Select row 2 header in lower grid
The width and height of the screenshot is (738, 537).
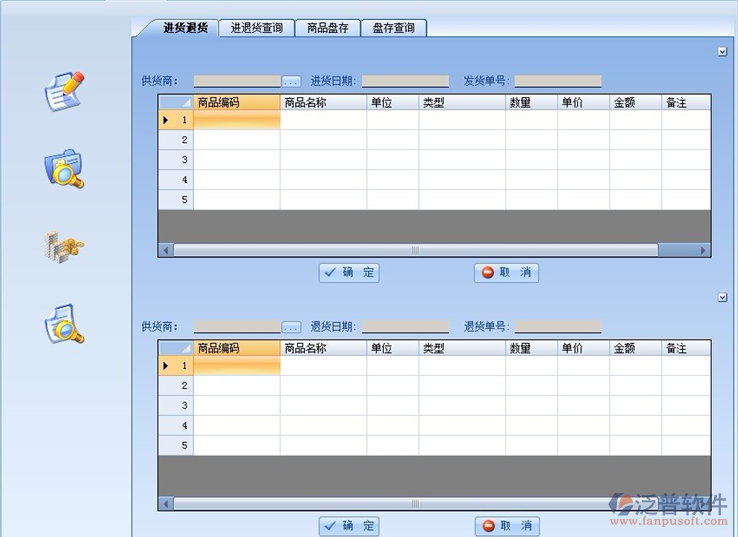point(176,386)
